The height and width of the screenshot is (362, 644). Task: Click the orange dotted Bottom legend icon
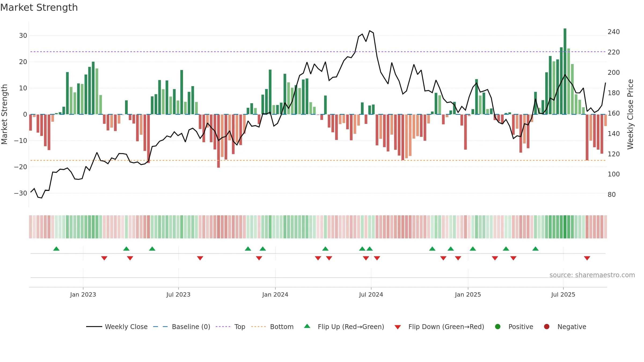258,327
